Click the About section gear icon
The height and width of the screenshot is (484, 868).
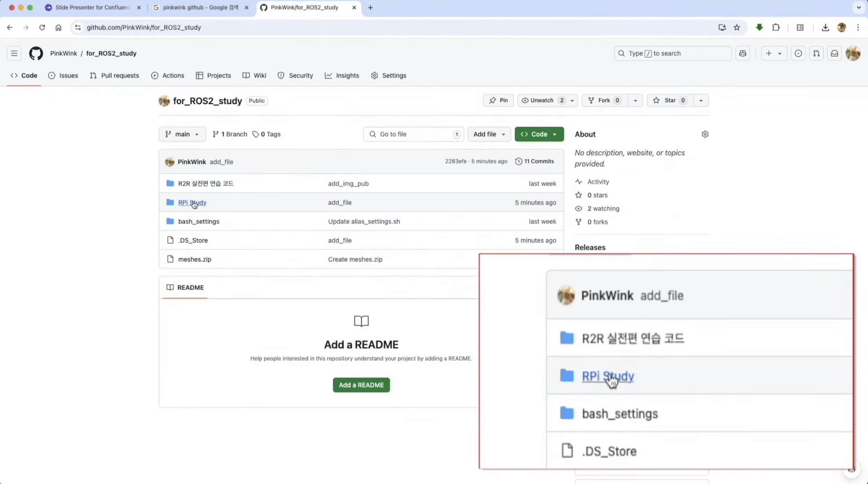tap(705, 134)
